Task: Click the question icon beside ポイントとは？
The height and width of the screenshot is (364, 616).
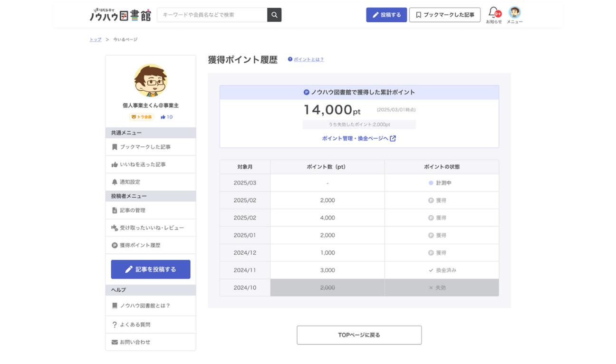Action: click(x=290, y=59)
